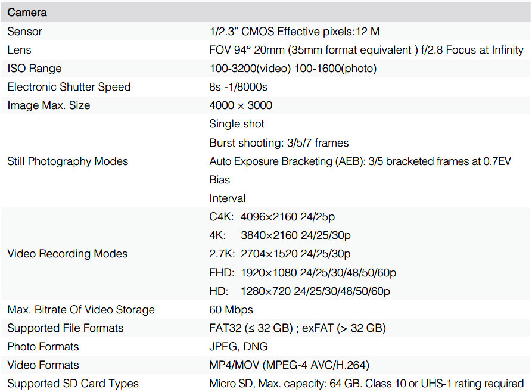The height and width of the screenshot is (392, 532).
Task: Click the Video Recording Modes label
Action: pyautogui.click(x=67, y=254)
